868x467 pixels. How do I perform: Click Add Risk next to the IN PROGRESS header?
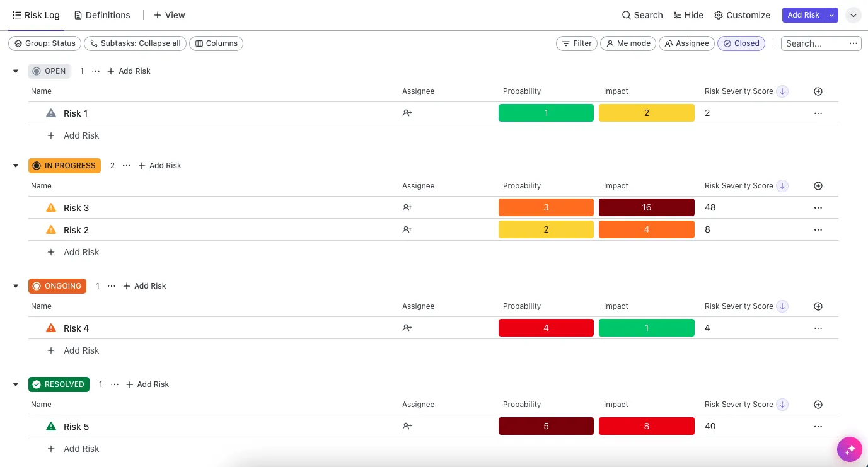click(x=159, y=166)
